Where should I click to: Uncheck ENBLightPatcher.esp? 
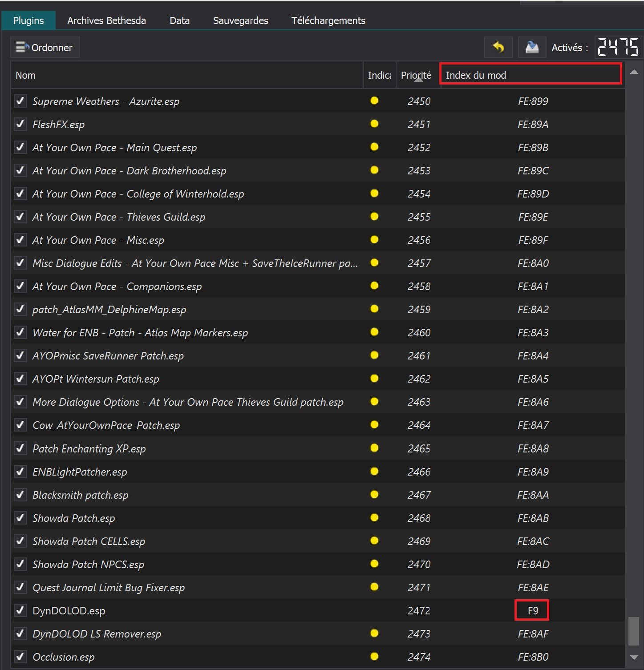[20, 472]
